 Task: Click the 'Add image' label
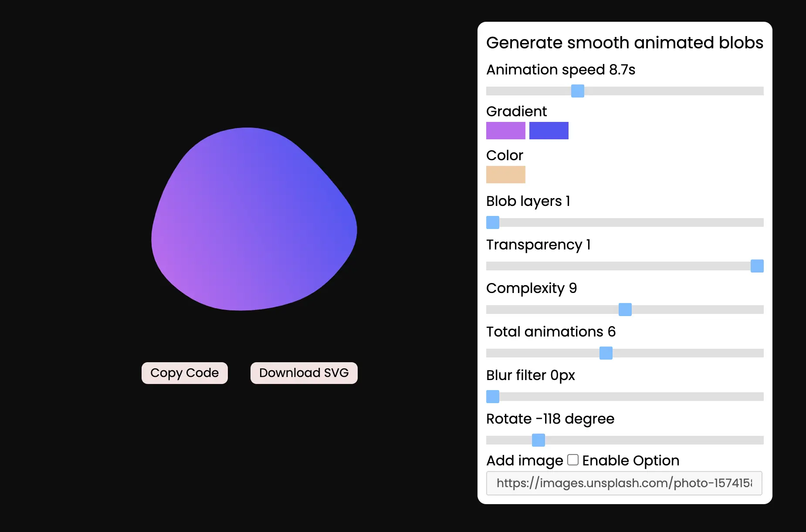tap(524, 461)
